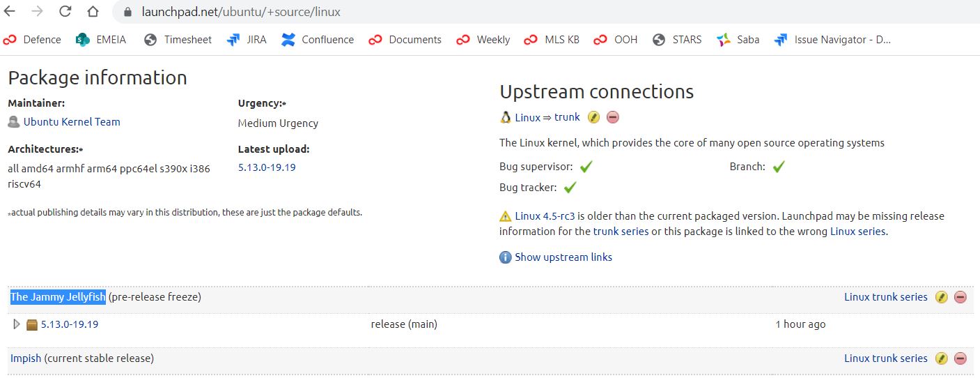The image size is (980, 378).
Task: Click the team icon beside Ubuntu Kernel Team
Action: click(14, 122)
